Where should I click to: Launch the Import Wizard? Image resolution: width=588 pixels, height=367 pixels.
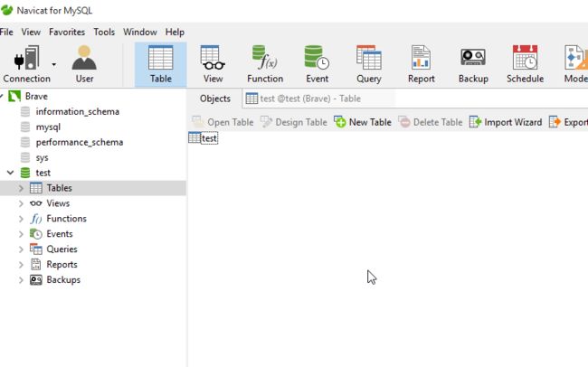[506, 122]
